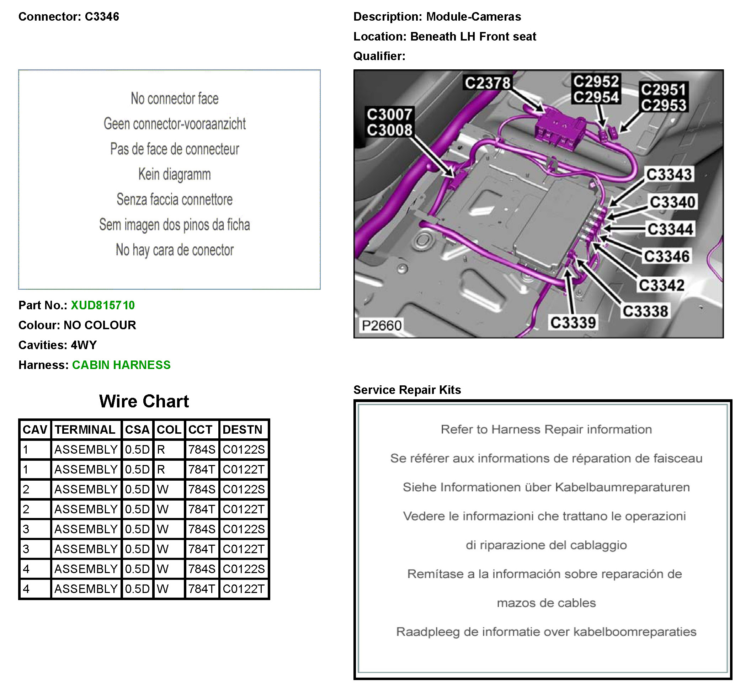Image resolution: width=751 pixels, height=700 pixels.
Task: Click the C2952 C2954 connector label
Action: [596, 89]
